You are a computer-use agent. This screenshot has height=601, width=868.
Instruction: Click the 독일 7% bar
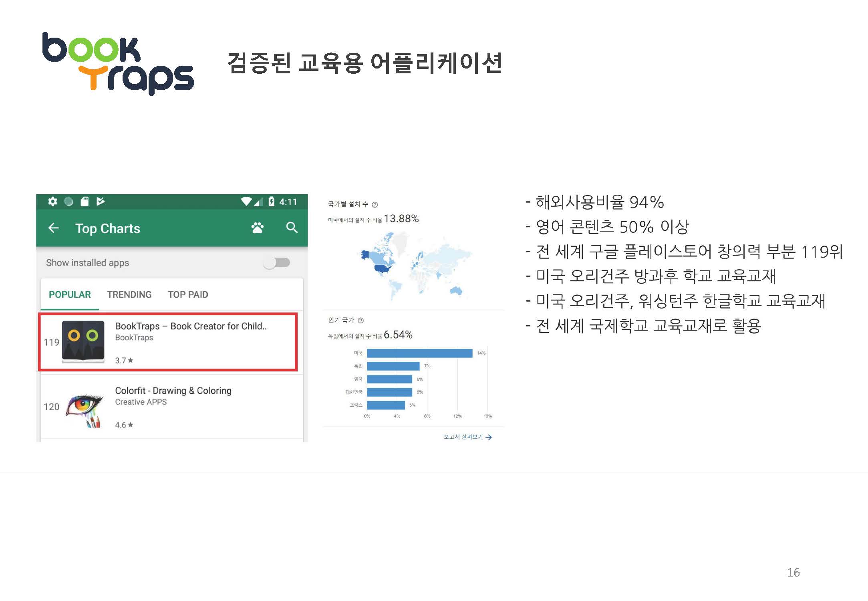pyautogui.click(x=393, y=366)
